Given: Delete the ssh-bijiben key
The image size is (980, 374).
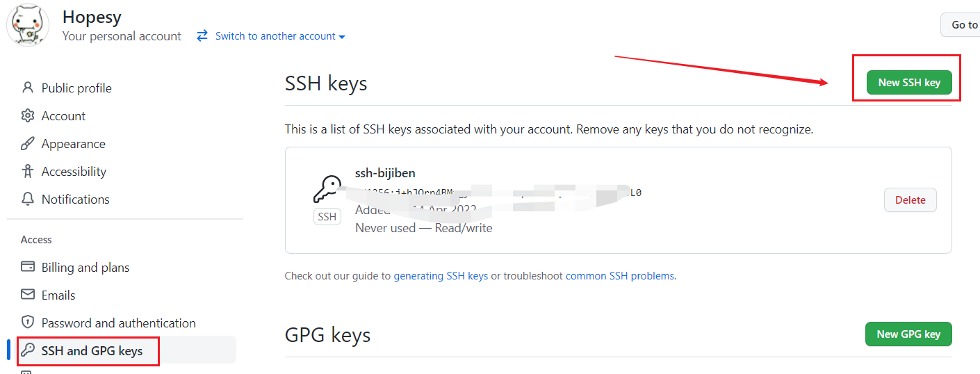Looking at the screenshot, I should click(910, 200).
